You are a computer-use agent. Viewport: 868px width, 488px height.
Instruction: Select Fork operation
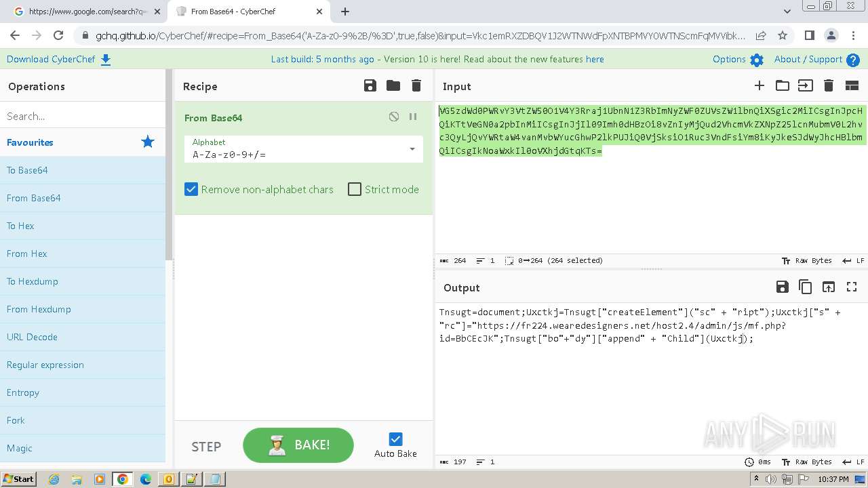pos(83,420)
